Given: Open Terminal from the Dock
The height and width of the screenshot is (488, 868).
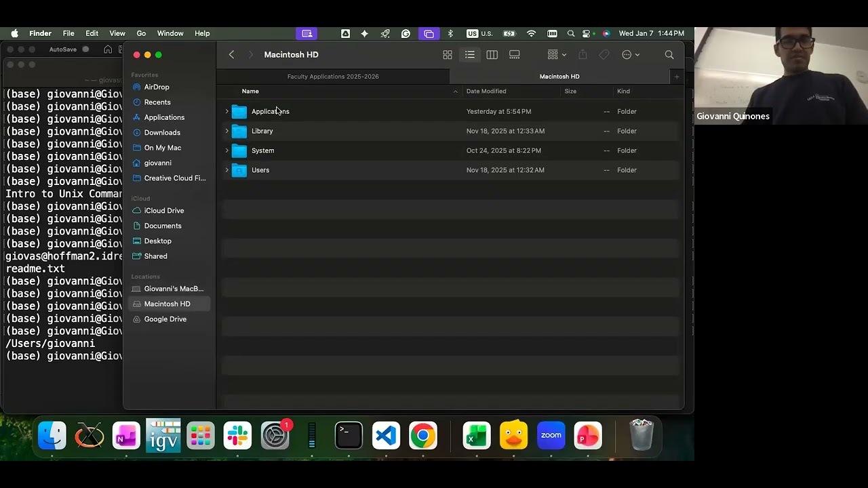Looking at the screenshot, I should (349, 436).
